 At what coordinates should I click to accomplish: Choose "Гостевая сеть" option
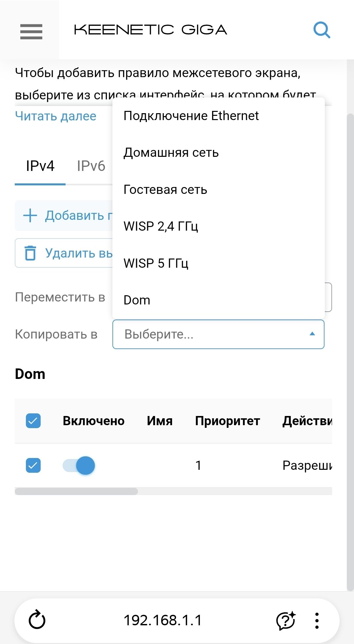pyautogui.click(x=165, y=190)
